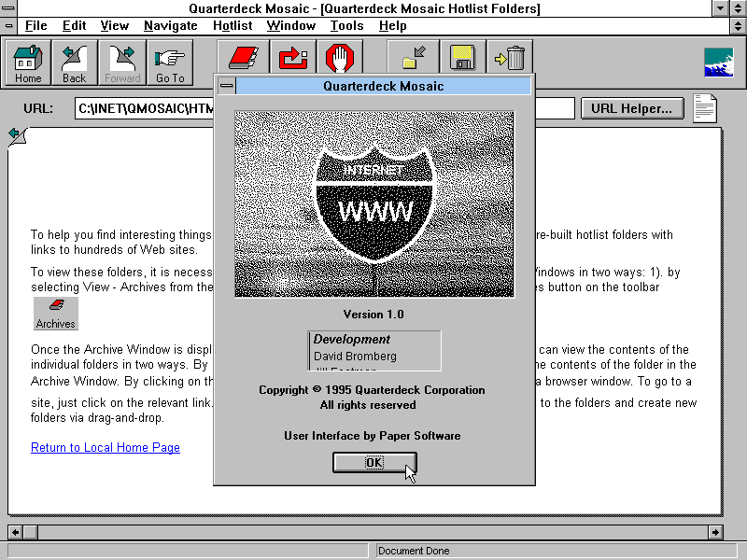Follow the Return to Local Home Page link
747x560 pixels.
106,448
